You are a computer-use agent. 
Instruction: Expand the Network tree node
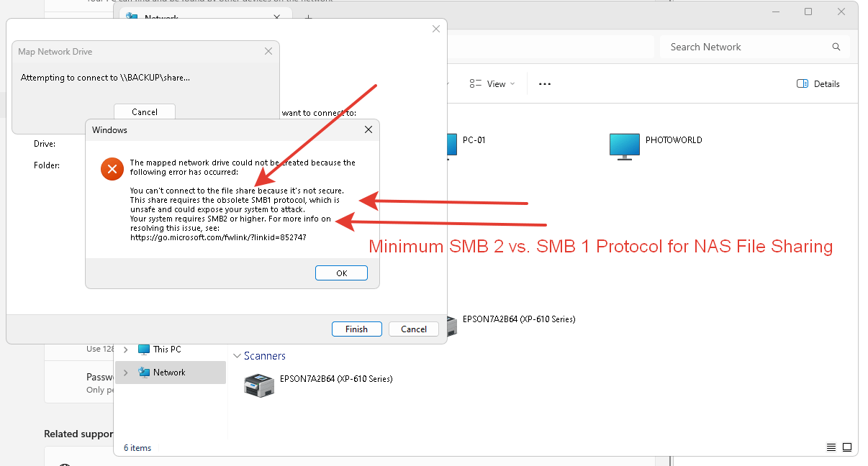tap(126, 373)
